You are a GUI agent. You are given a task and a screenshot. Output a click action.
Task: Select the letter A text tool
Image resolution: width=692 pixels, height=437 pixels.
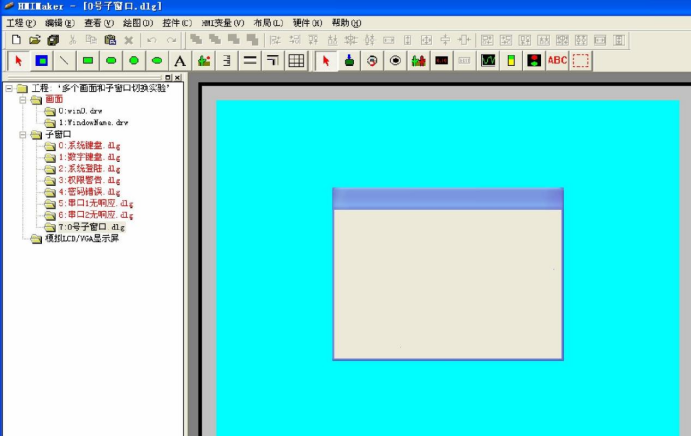point(180,60)
